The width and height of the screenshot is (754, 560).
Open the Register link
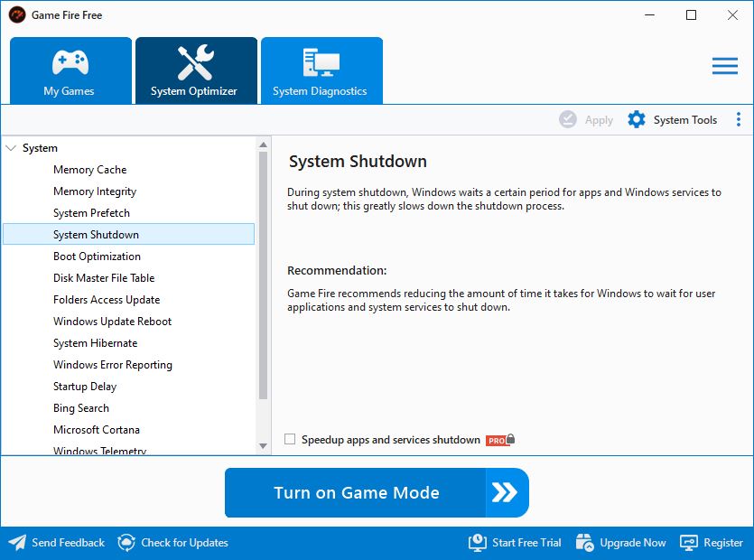coord(723,543)
